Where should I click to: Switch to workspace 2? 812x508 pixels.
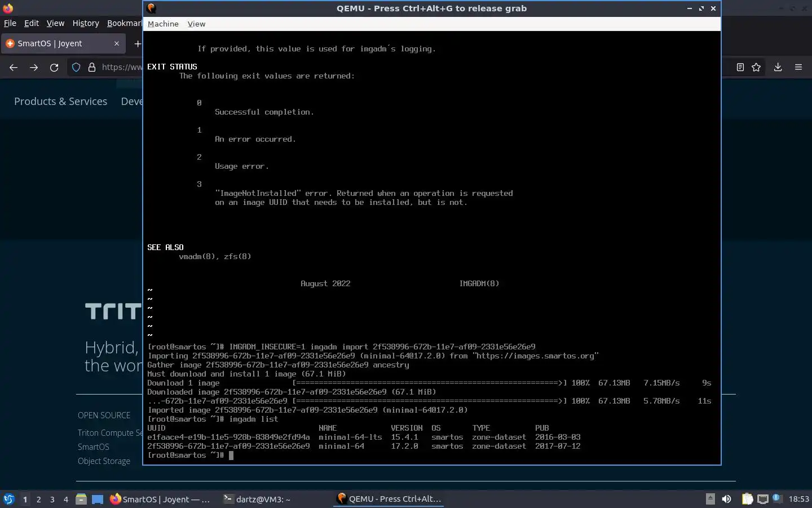[x=38, y=499]
